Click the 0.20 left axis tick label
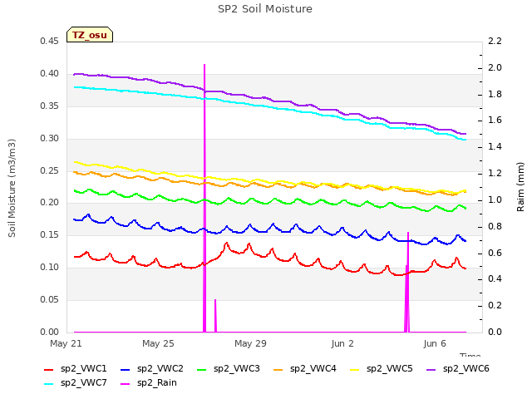532x399 pixels. [50, 203]
